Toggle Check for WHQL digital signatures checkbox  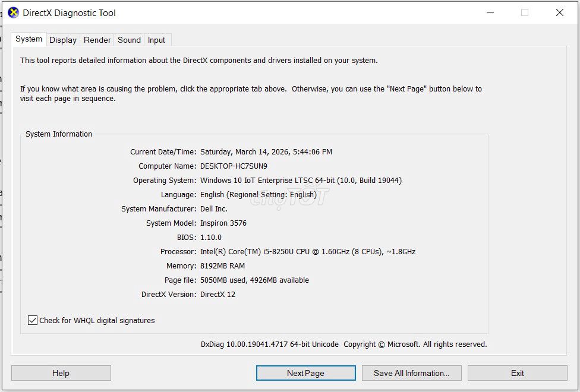pyautogui.click(x=33, y=320)
